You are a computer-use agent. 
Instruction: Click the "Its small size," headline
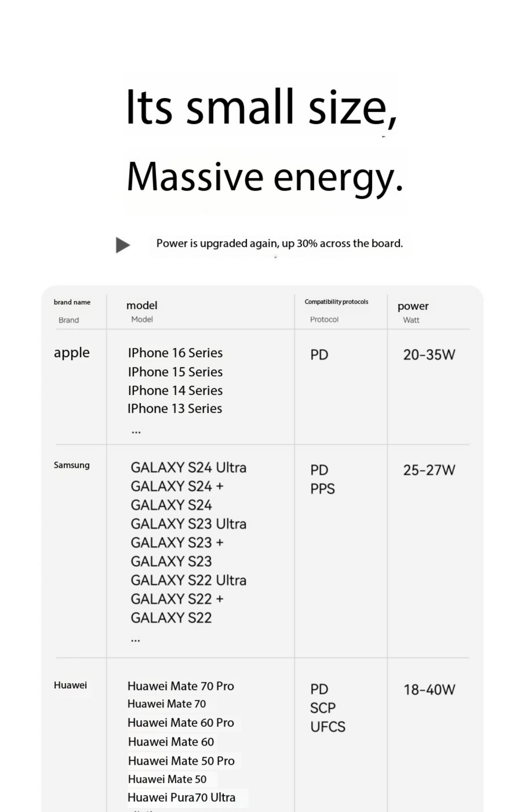pos(261,107)
